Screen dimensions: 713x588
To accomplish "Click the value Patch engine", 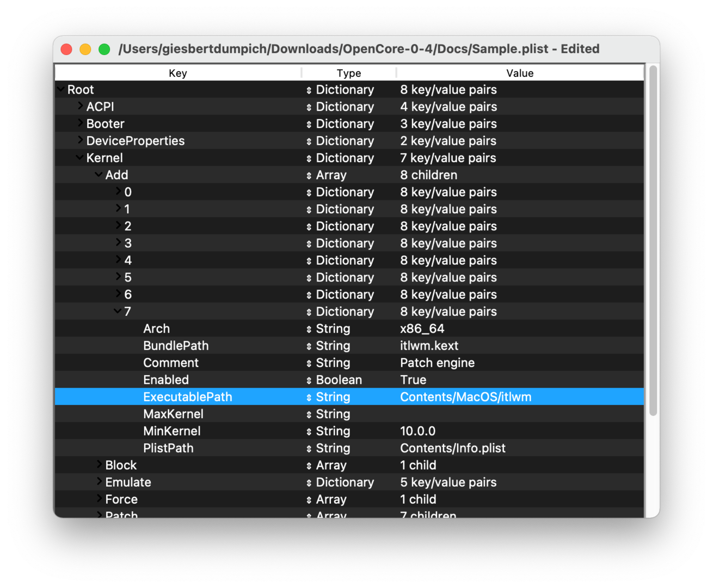I will point(437,363).
